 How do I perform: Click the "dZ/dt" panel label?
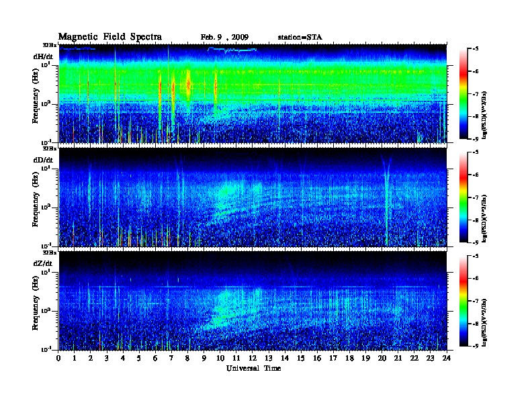coord(43,263)
